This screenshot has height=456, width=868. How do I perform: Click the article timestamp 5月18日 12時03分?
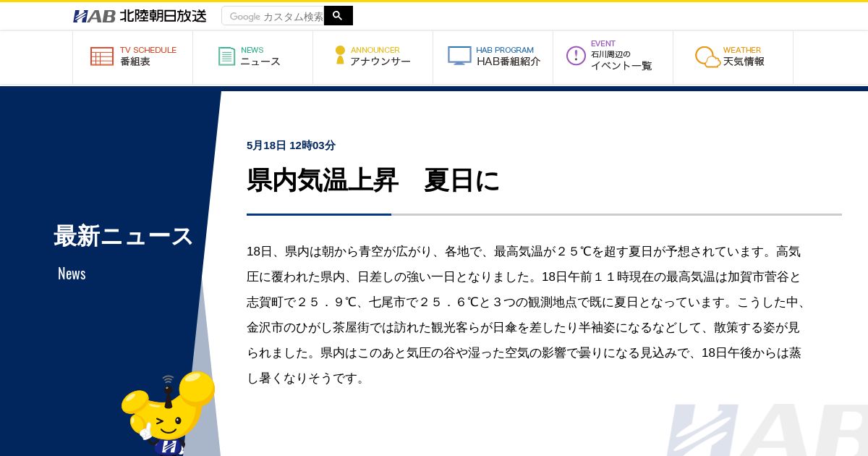pyautogui.click(x=291, y=145)
